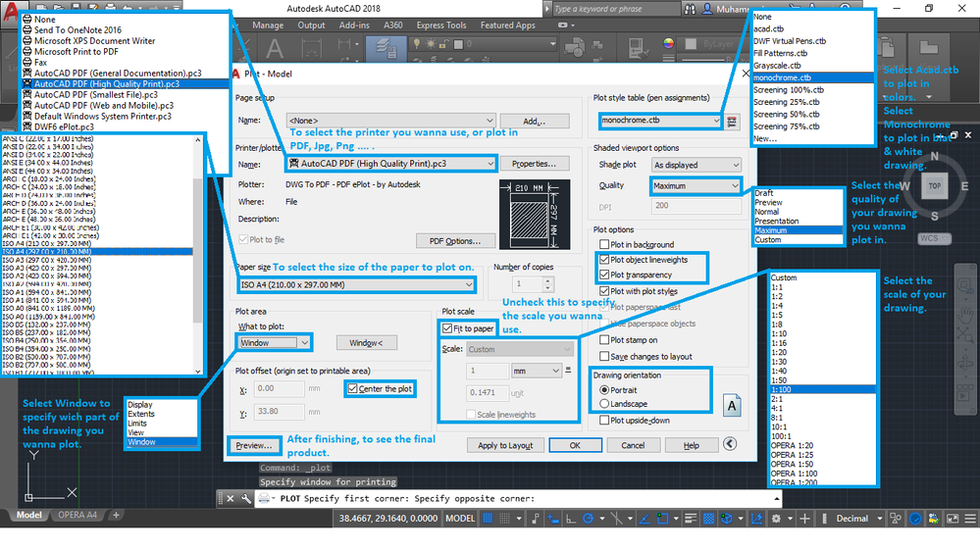Open the Paper size dropdown
Image resolution: width=980 pixels, height=551 pixels.
coord(357,285)
